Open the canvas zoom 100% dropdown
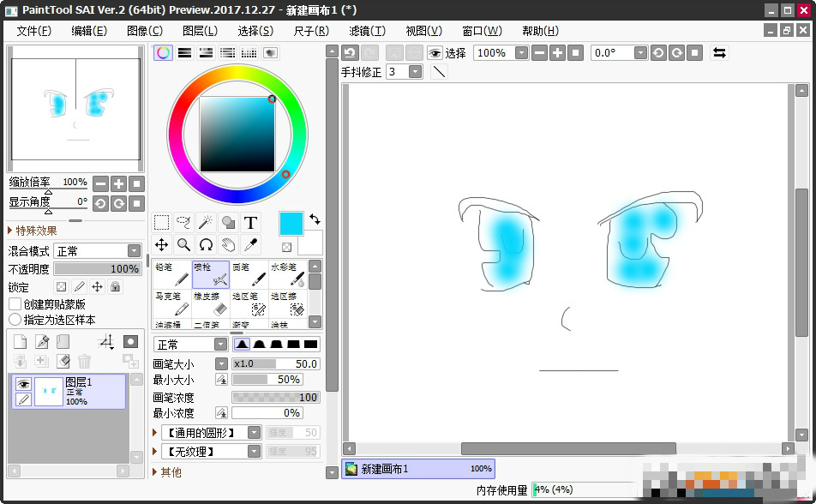 (x=521, y=52)
